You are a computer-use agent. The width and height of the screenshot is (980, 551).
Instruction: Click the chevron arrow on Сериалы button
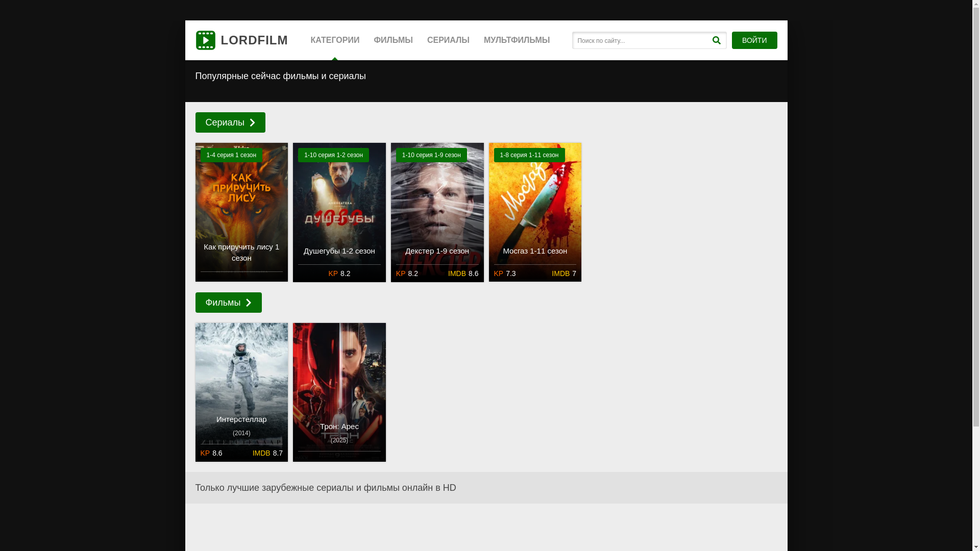tap(252, 122)
